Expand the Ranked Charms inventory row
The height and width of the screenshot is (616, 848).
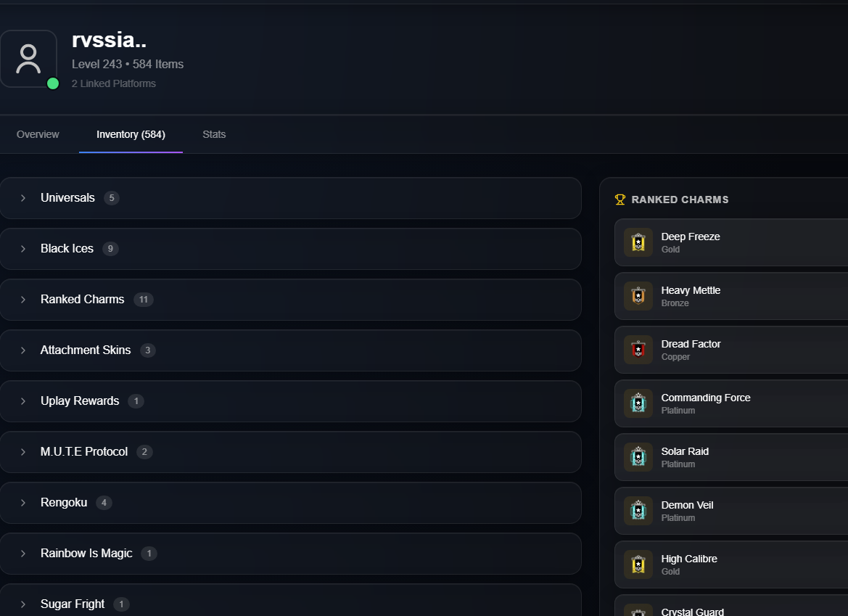pyautogui.click(x=290, y=300)
